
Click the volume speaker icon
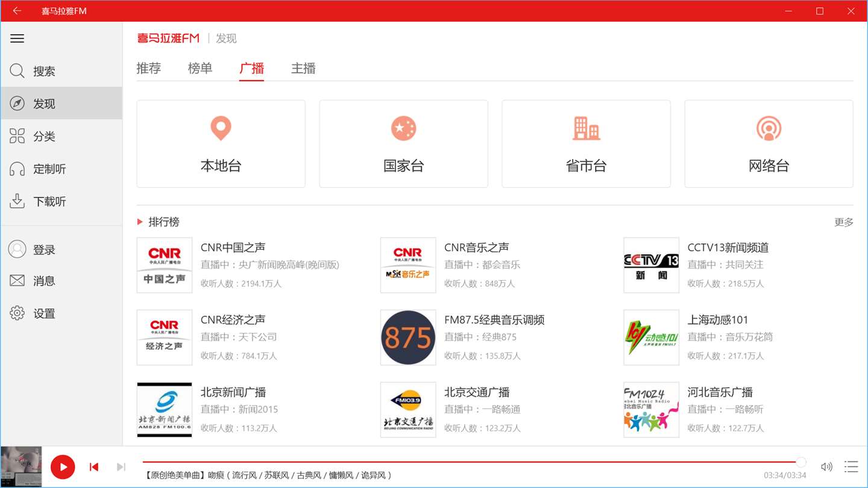point(826,467)
